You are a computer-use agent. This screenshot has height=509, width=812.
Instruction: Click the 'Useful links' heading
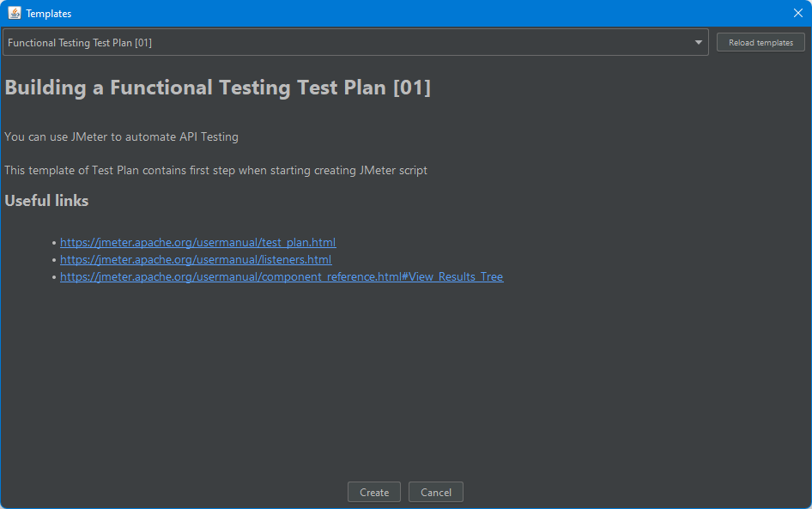tap(46, 201)
